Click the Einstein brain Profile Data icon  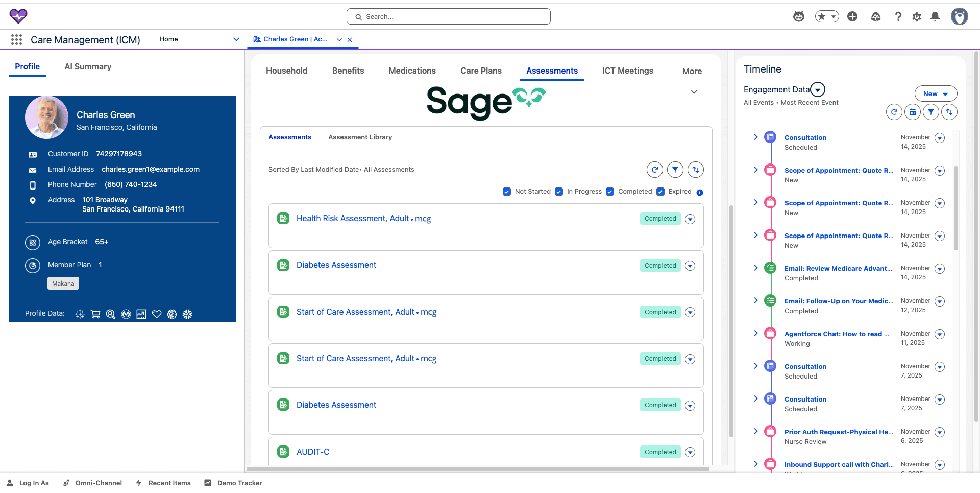[172, 314]
